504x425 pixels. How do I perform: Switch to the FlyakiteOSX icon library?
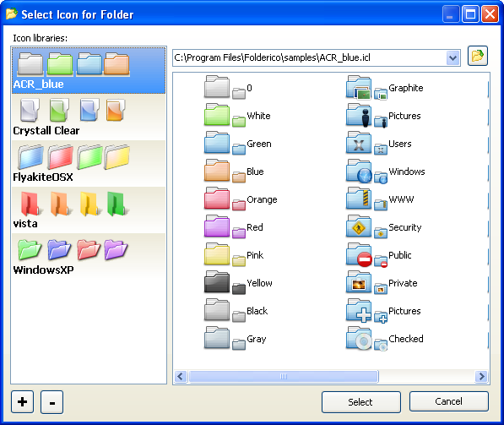89,163
